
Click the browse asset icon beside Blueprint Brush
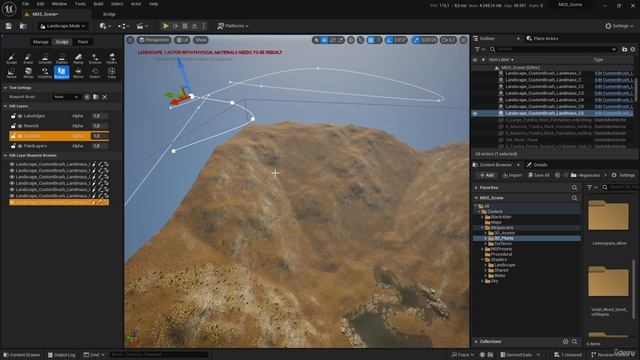(x=96, y=97)
